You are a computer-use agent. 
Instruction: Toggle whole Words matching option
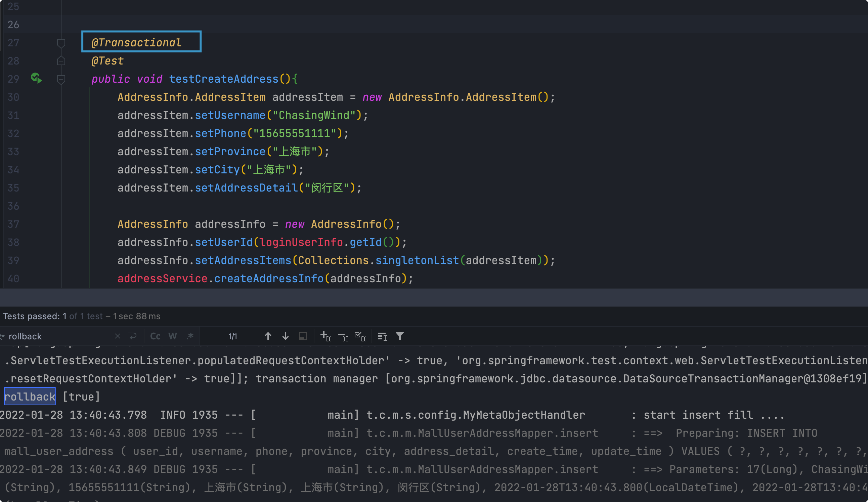173,336
